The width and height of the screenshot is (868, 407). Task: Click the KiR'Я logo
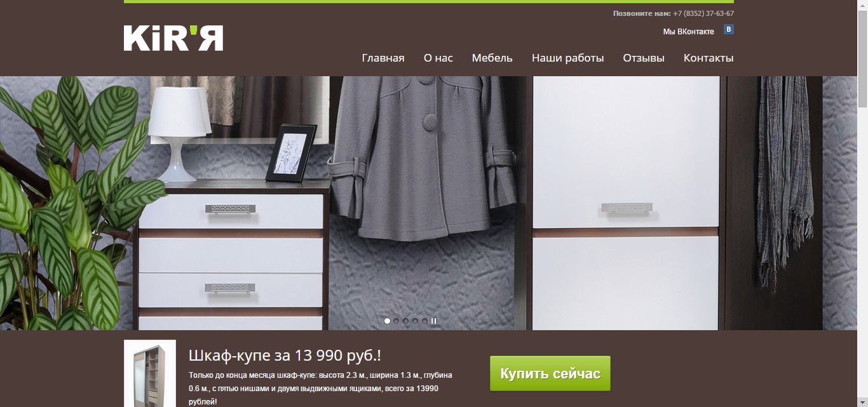[173, 38]
